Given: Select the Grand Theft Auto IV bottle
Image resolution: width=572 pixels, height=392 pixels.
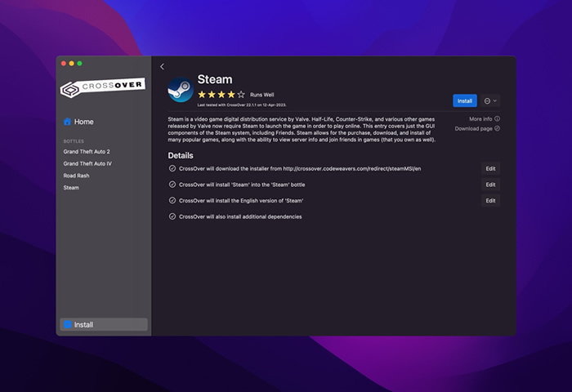Looking at the screenshot, I should (x=87, y=163).
